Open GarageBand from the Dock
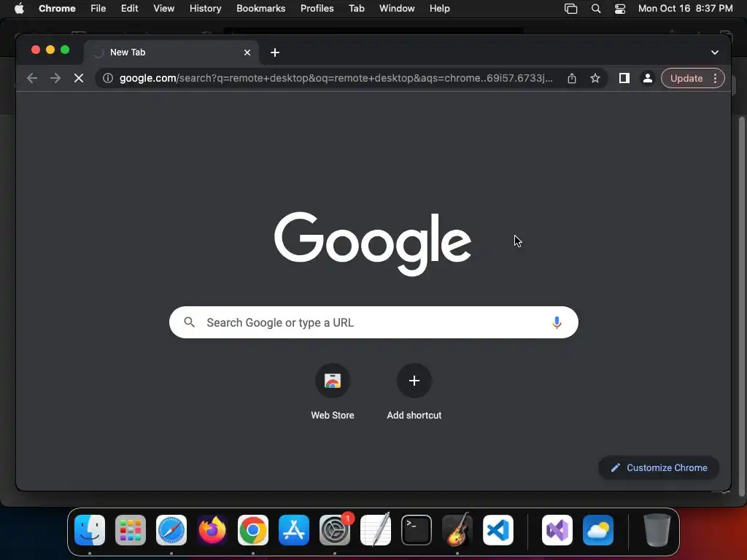This screenshot has height=560, width=747. [x=457, y=530]
